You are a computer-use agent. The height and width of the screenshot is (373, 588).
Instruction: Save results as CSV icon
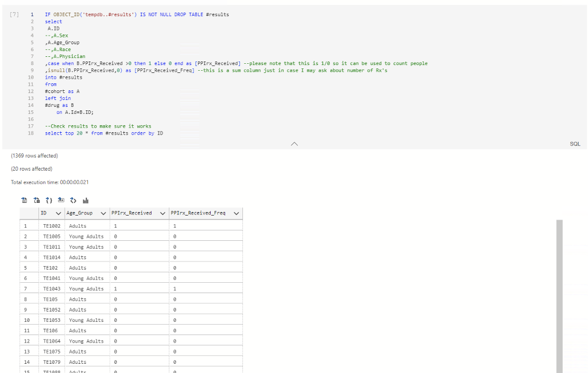pos(24,201)
